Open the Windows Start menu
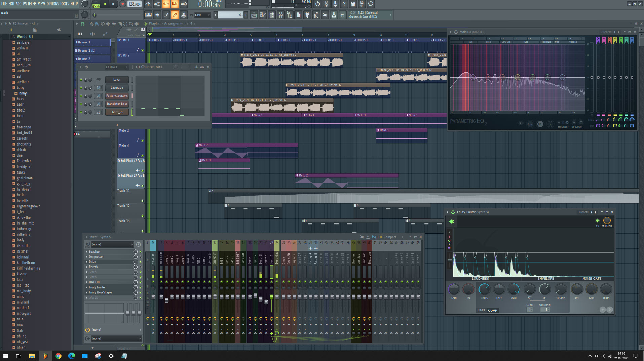 (5, 356)
